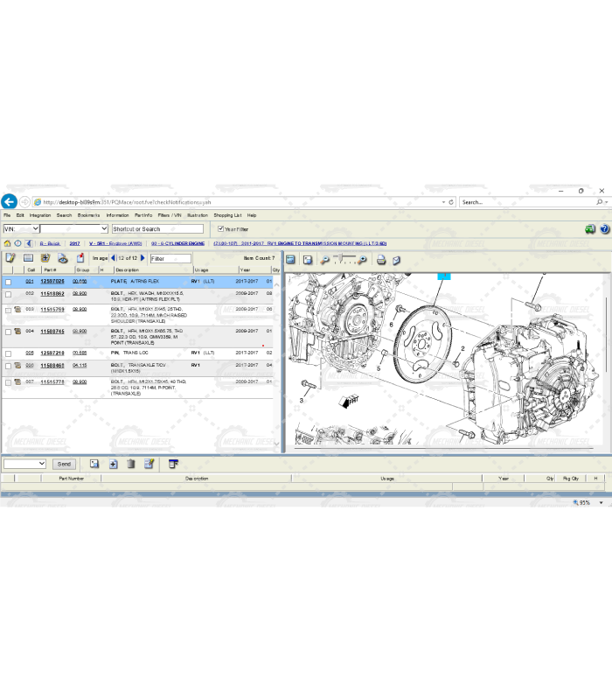Image resolution: width=612 pixels, height=700 pixels.
Task: Expand the dropdown next to VIN field
Action: pyautogui.click(x=104, y=229)
